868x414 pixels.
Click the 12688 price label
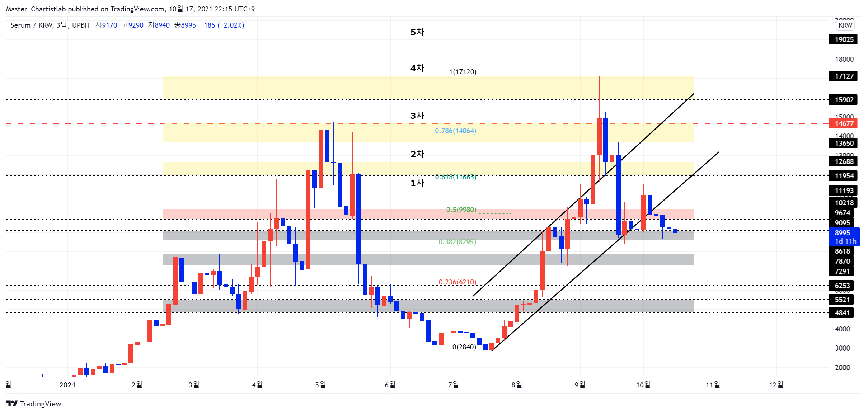pyautogui.click(x=843, y=161)
